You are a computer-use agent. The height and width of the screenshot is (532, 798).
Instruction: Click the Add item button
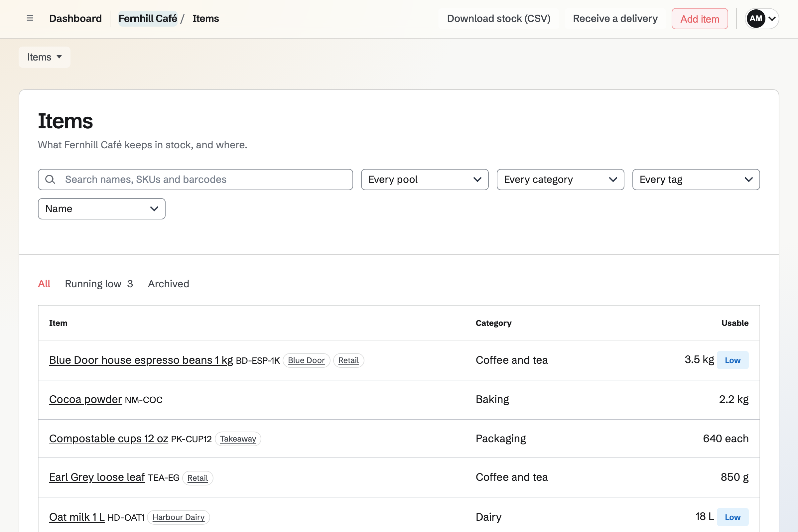point(700,19)
